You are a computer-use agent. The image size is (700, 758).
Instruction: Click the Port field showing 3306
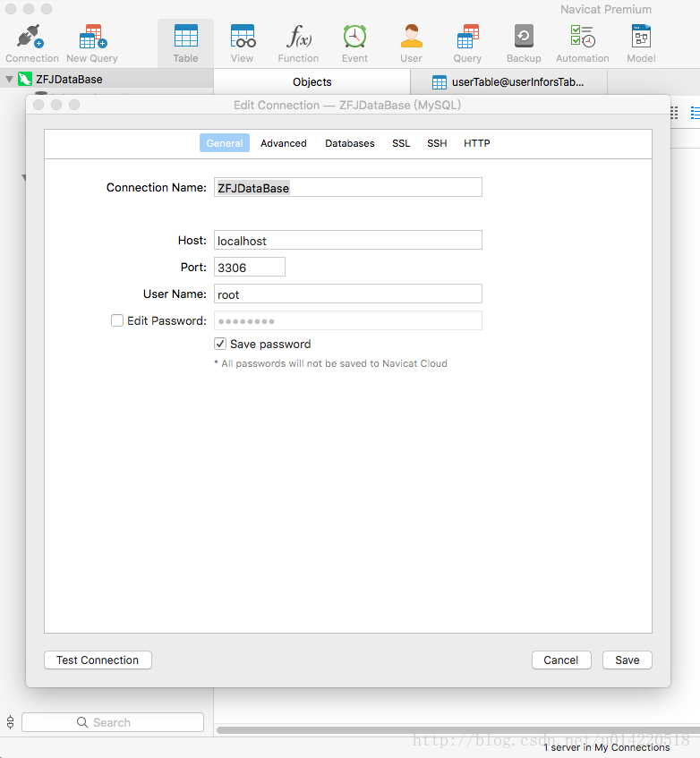250,268
